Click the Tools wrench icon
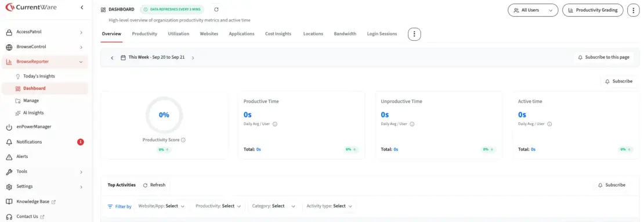This screenshot has width=644, height=222. (9, 172)
